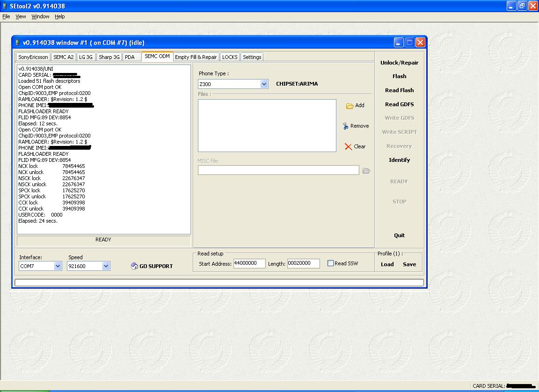Switch to the LOCKS tab
The height and width of the screenshot is (392, 539).
click(230, 57)
